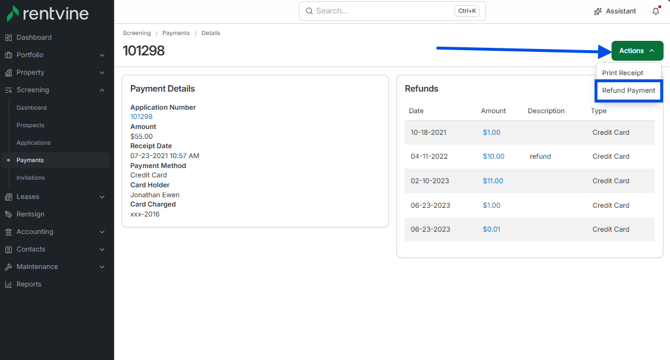Click the Assistant sparkle icon
The width and height of the screenshot is (670, 360).
597,11
